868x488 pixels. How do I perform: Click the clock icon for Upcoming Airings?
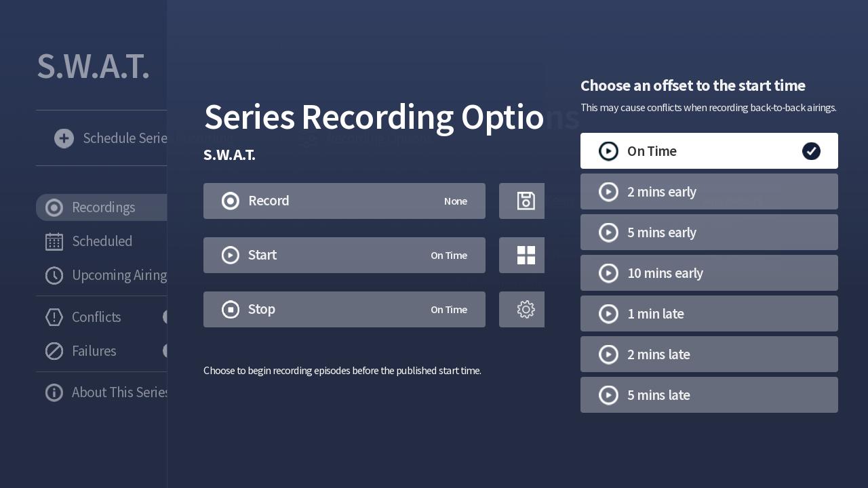[x=54, y=275]
